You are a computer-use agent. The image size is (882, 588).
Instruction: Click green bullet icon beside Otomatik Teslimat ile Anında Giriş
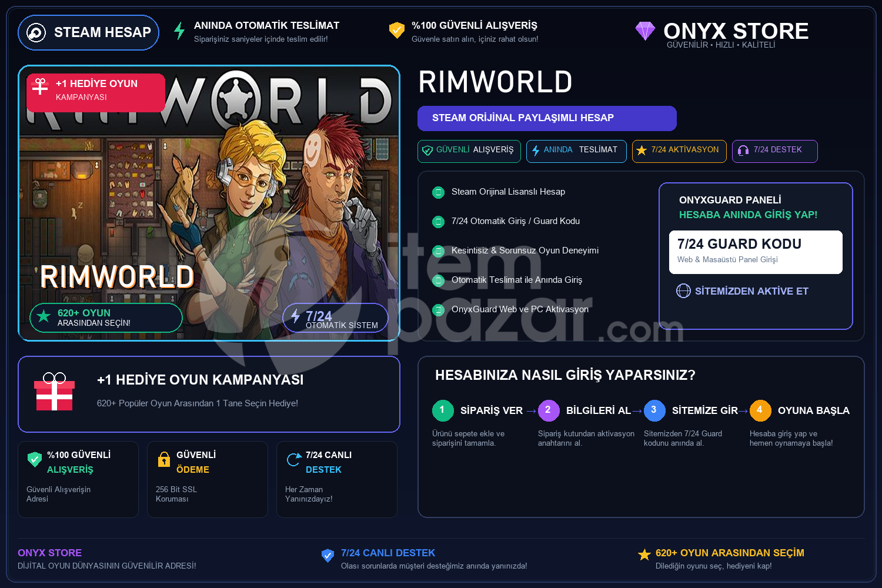click(438, 280)
